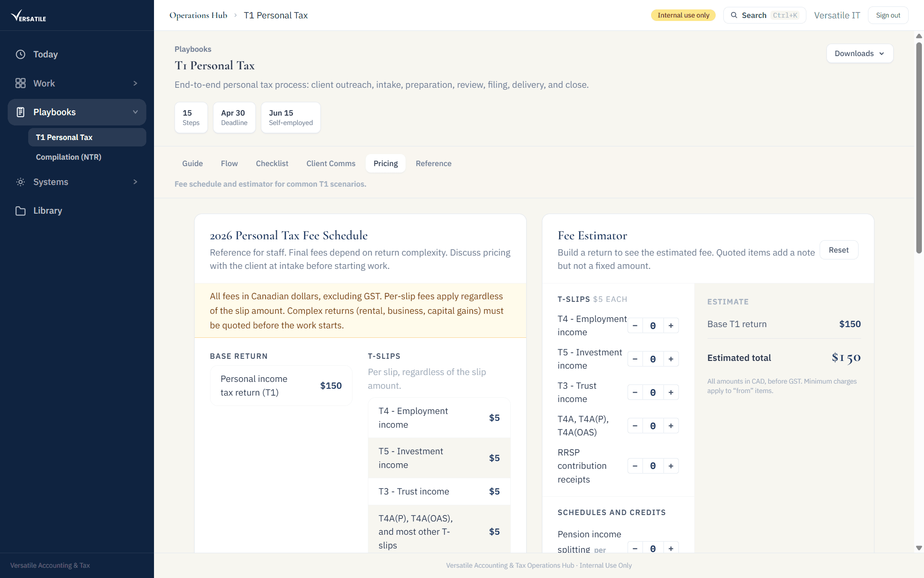Click the Playbooks breadcrumb label above title
924x578 pixels.
click(192, 49)
